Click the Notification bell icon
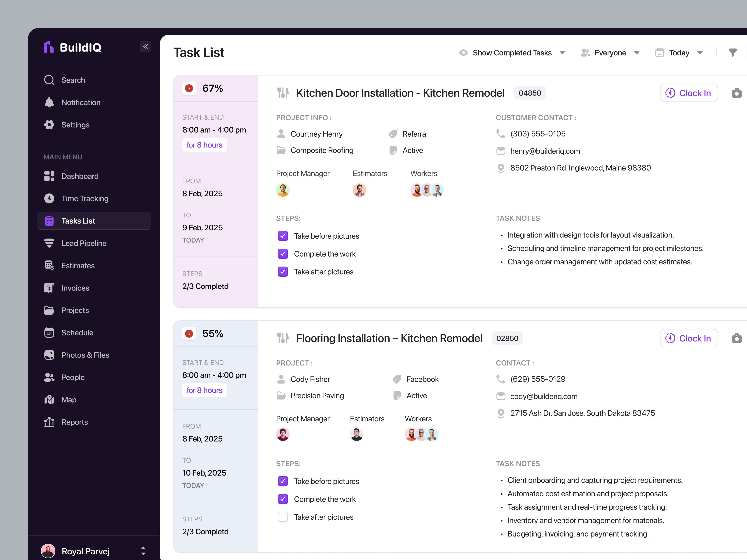The height and width of the screenshot is (560, 747). pyautogui.click(x=49, y=102)
